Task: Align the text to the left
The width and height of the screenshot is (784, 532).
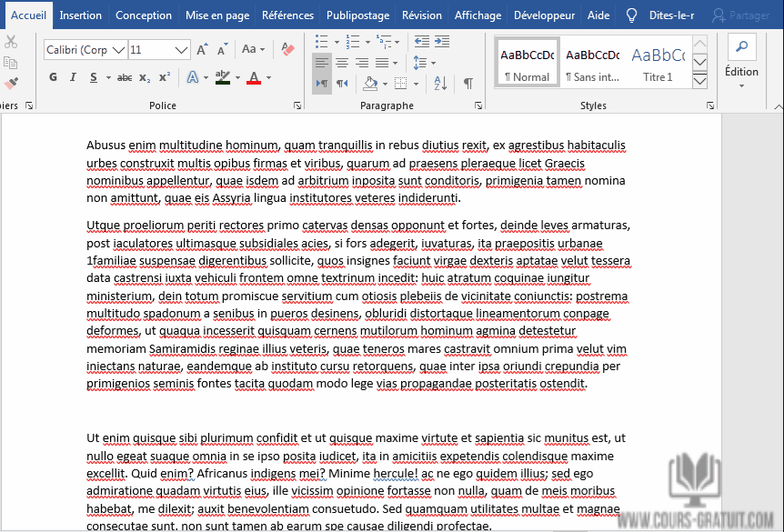Action: [321, 63]
